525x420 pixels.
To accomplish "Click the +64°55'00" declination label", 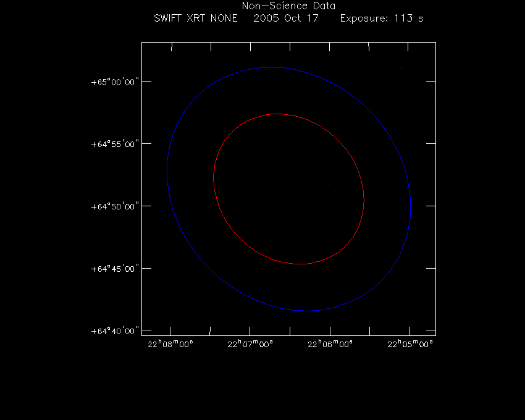I will coord(115,144).
